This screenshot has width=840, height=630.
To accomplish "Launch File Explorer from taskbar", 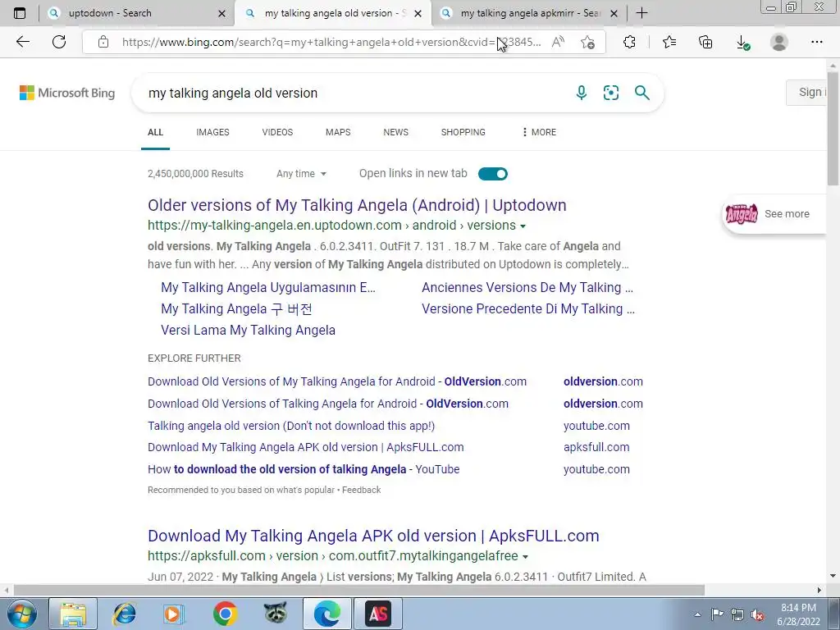I will [73, 614].
